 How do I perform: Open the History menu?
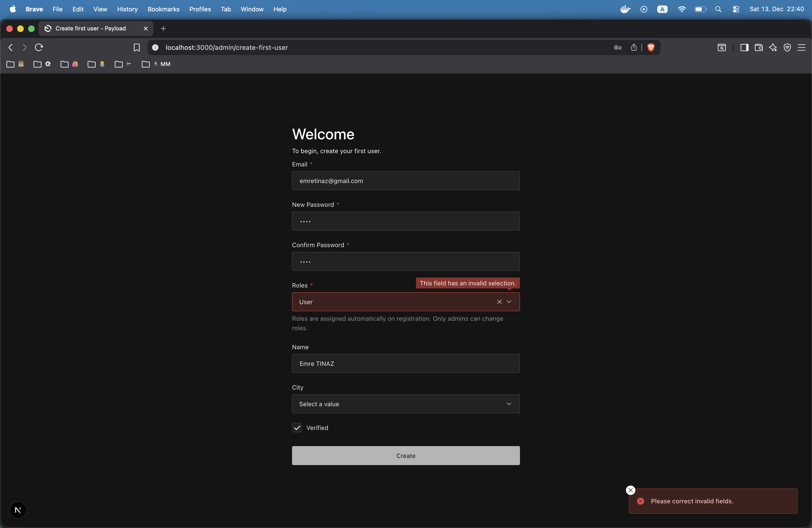[x=127, y=9]
